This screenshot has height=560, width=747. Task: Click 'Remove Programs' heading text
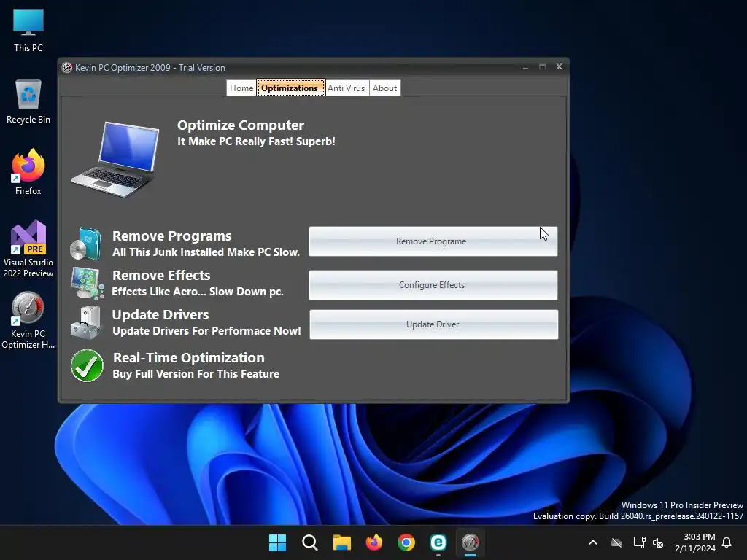tap(172, 236)
